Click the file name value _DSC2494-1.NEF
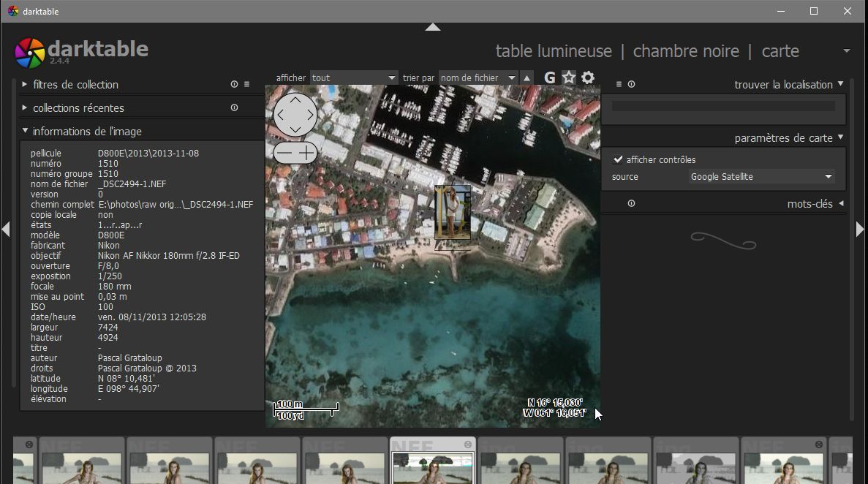The width and height of the screenshot is (868, 484). click(132, 184)
